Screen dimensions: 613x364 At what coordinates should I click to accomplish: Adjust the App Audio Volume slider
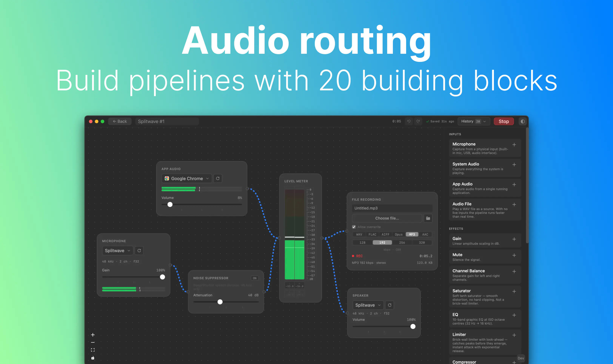[x=202, y=205]
